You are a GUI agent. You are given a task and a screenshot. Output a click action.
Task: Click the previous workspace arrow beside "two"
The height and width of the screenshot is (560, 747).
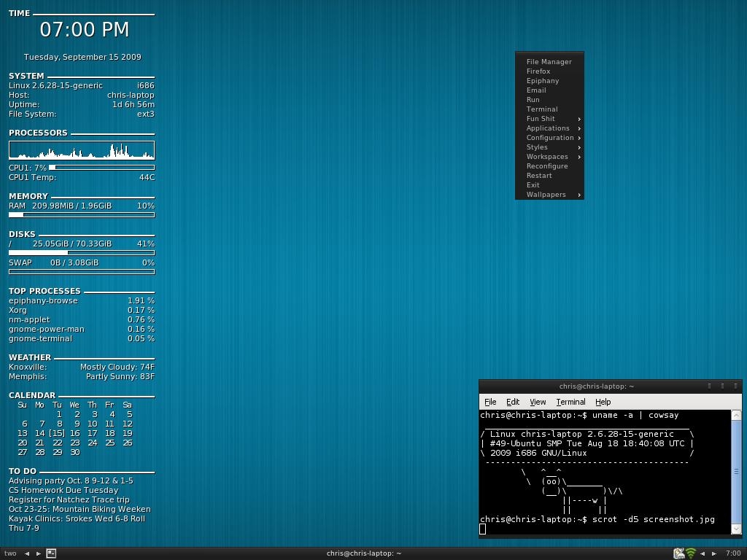(x=27, y=553)
